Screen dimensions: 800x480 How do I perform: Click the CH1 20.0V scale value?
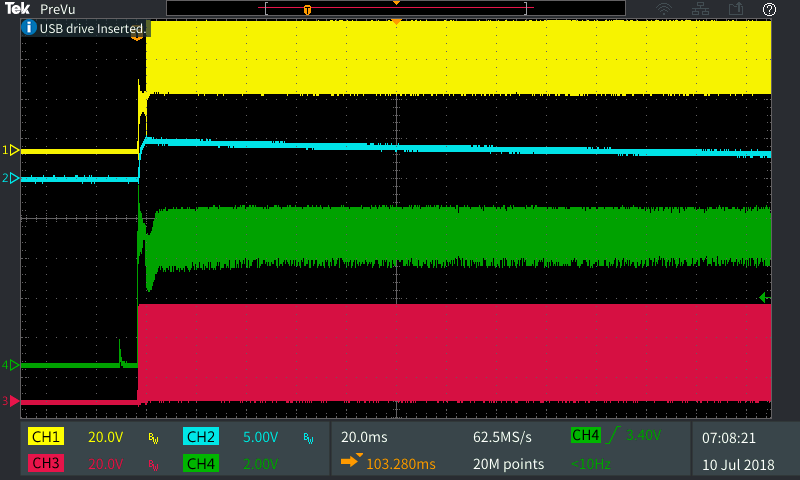[x=106, y=437]
